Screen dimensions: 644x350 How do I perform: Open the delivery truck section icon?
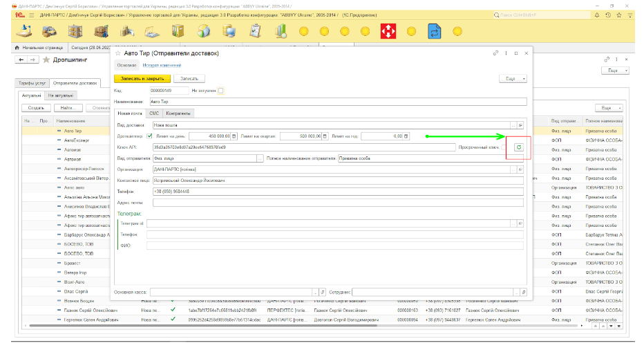click(49, 31)
